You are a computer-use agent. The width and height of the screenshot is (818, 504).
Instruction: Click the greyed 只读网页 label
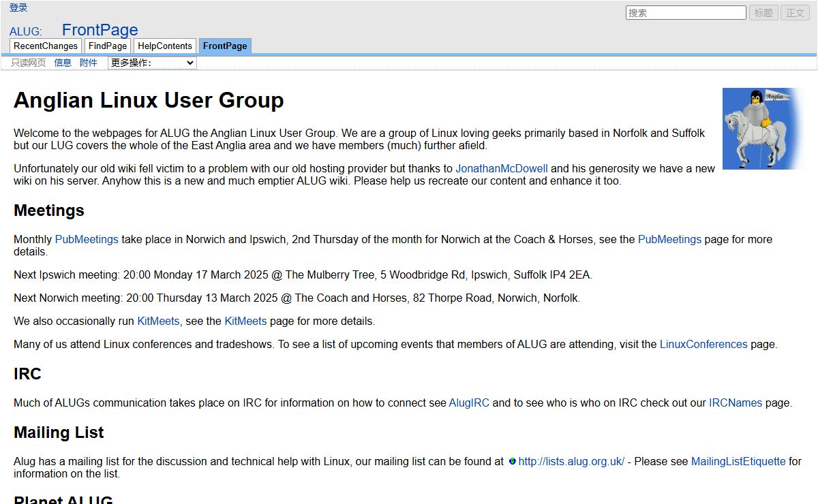tap(29, 63)
